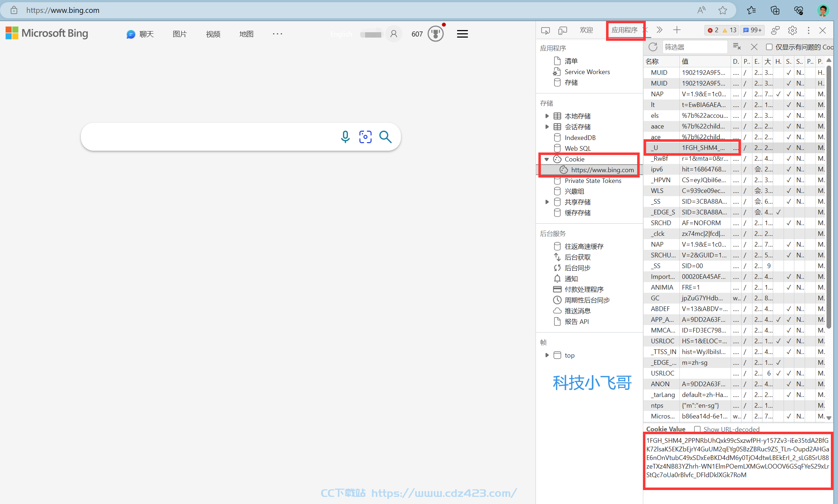
Task: Open browser essentials heart icon
Action: 799,10
